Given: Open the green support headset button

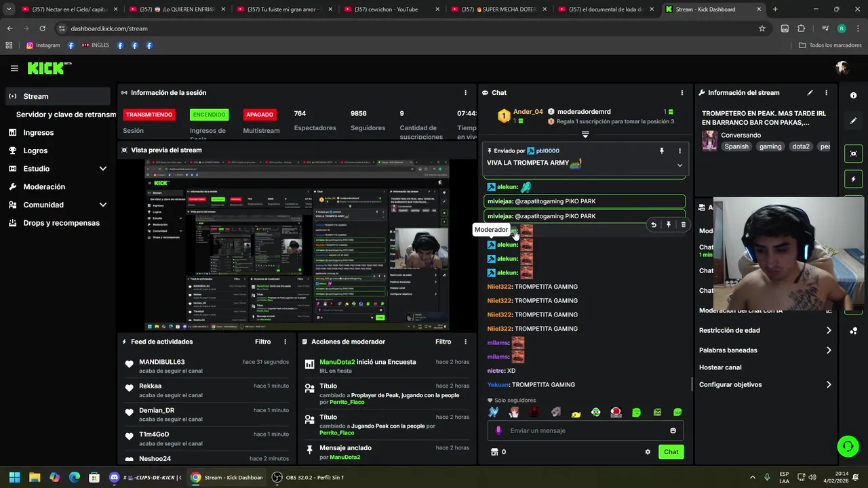Looking at the screenshot, I should pyautogui.click(x=848, y=446).
